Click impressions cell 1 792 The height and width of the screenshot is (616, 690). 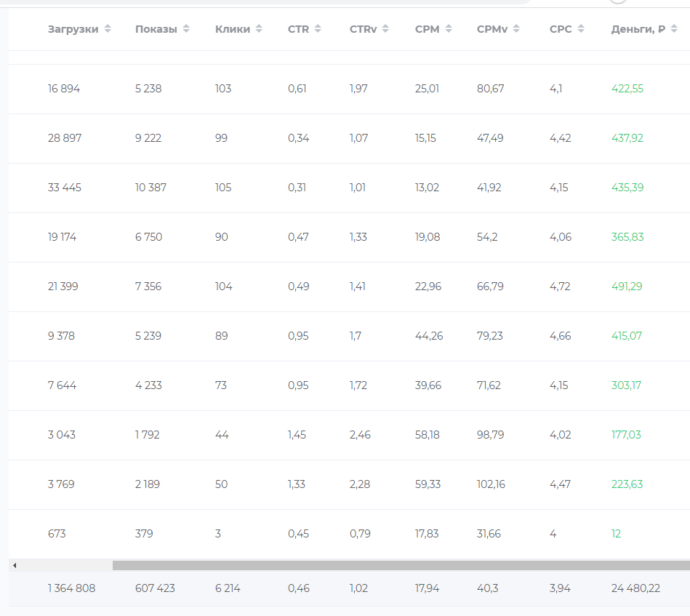click(x=148, y=435)
